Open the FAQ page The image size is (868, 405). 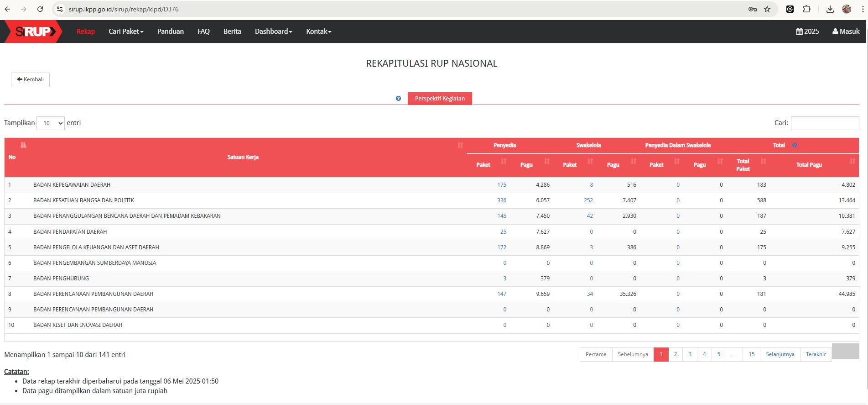pos(203,32)
